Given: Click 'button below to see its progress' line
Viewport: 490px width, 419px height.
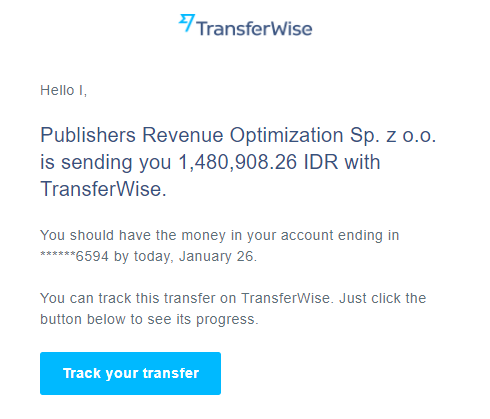Looking at the screenshot, I should 149,319.
